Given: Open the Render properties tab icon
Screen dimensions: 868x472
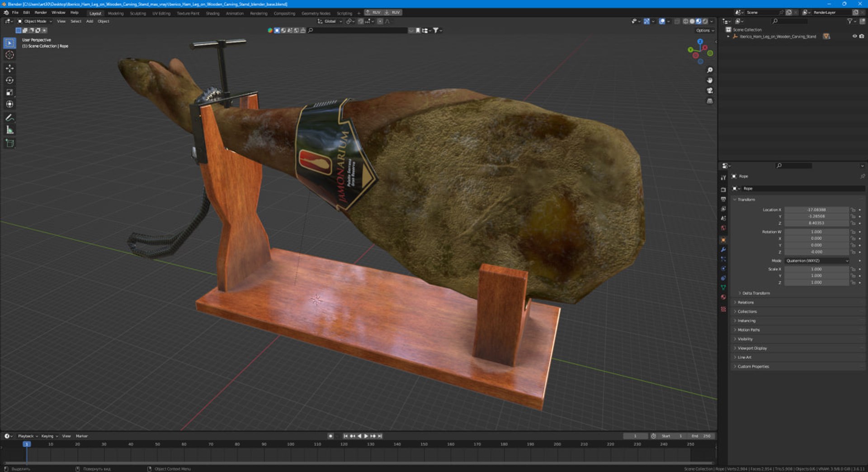Looking at the screenshot, I should click(x=723, y=190).
